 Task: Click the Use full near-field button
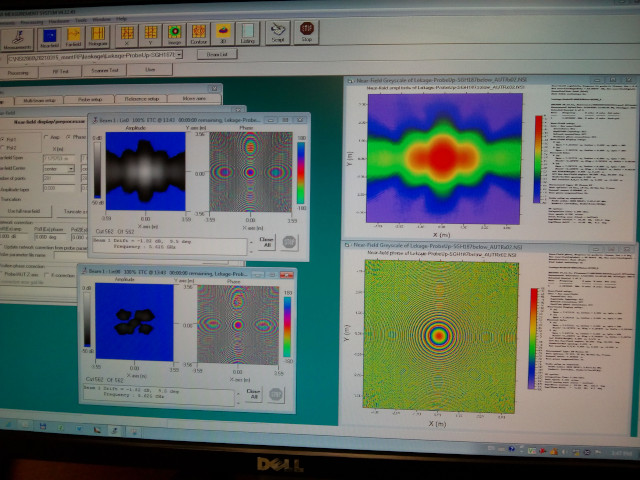pos(24,211)
